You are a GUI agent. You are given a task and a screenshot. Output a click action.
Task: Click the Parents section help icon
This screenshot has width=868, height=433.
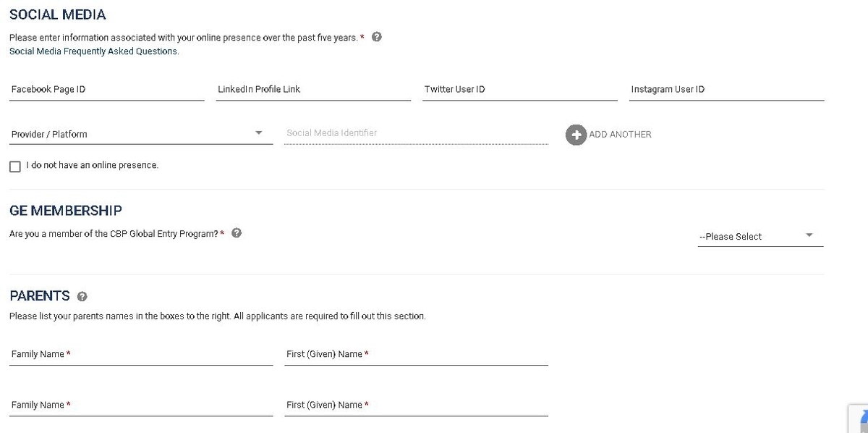(82, 297)
